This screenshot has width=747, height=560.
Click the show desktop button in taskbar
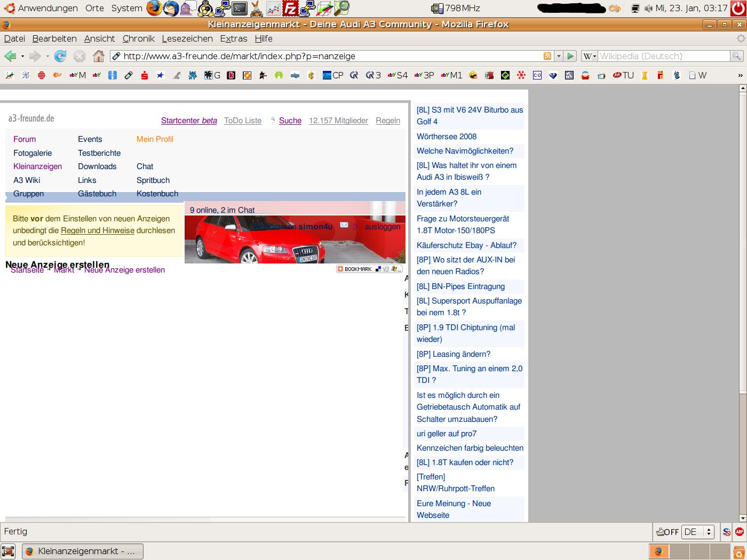(8, 551)
